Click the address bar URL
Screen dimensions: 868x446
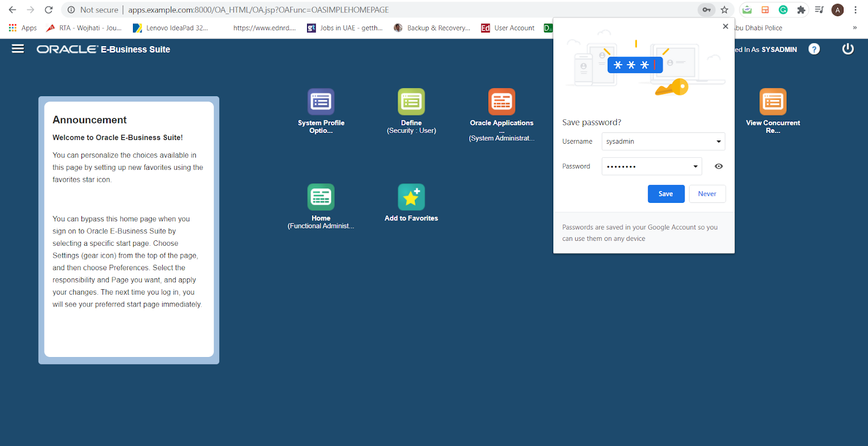[x=258, y=10]
